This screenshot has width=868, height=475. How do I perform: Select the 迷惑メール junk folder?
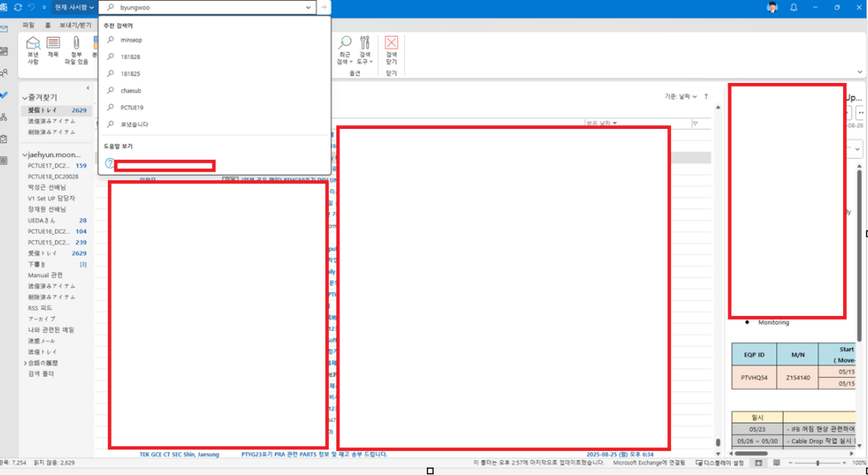55,341
